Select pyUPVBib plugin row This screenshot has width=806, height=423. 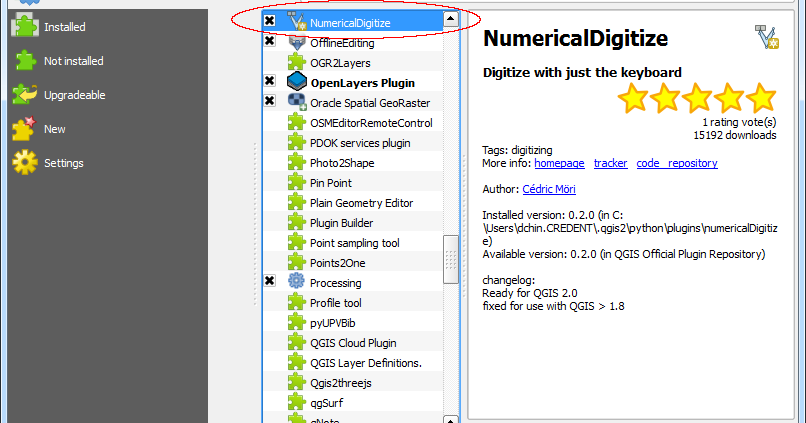[353, 323]
